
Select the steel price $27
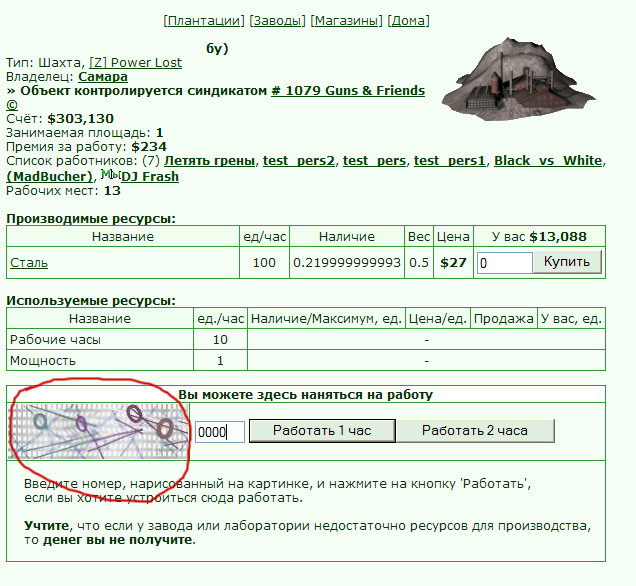tap(453, 263)
